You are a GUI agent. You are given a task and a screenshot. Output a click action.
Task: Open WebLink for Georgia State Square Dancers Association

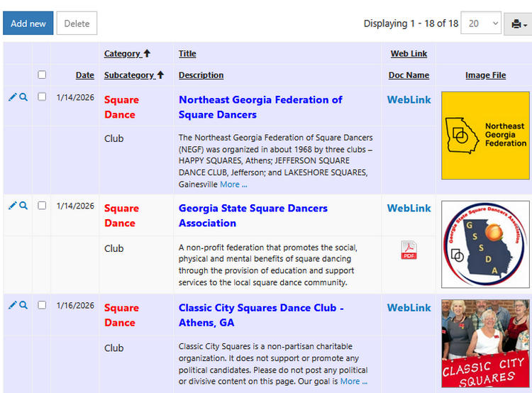409,208
